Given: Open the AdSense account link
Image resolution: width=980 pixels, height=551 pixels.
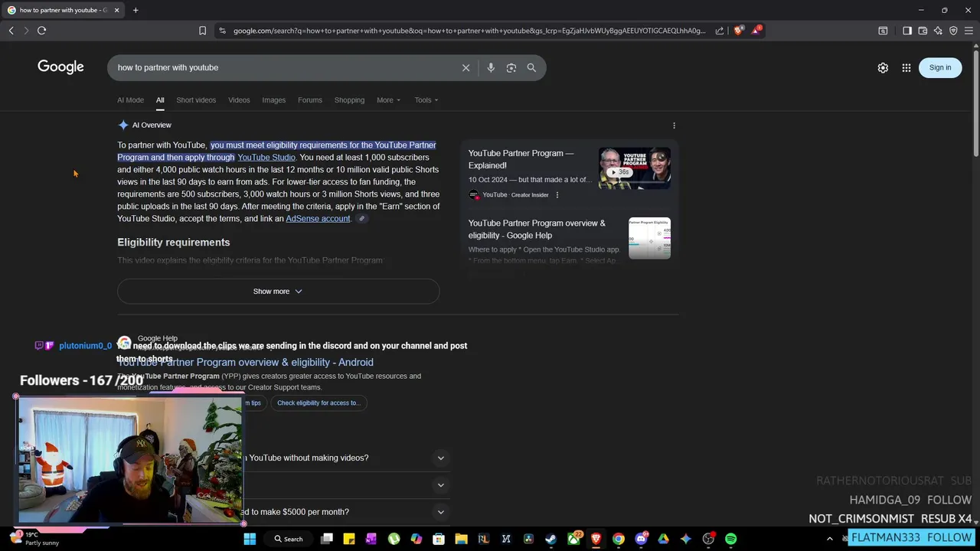Looking at the screenshot, I should click(318, 219).
